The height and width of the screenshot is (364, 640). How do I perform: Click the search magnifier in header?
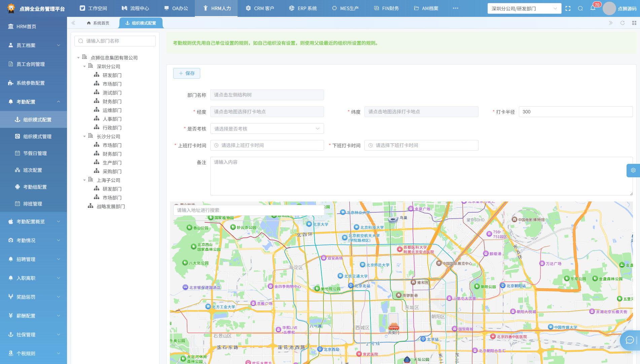click(x=580, y=8)
